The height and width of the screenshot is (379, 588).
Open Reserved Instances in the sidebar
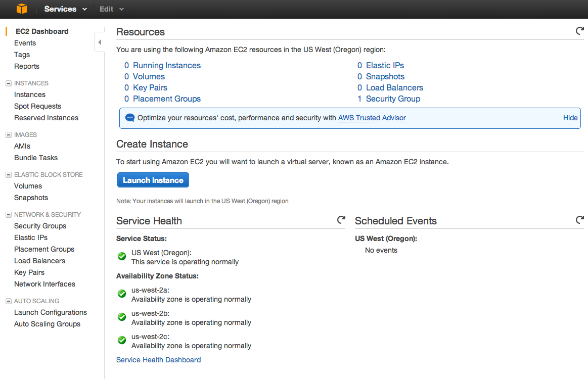pyautogui.click(x=46, y=118)
